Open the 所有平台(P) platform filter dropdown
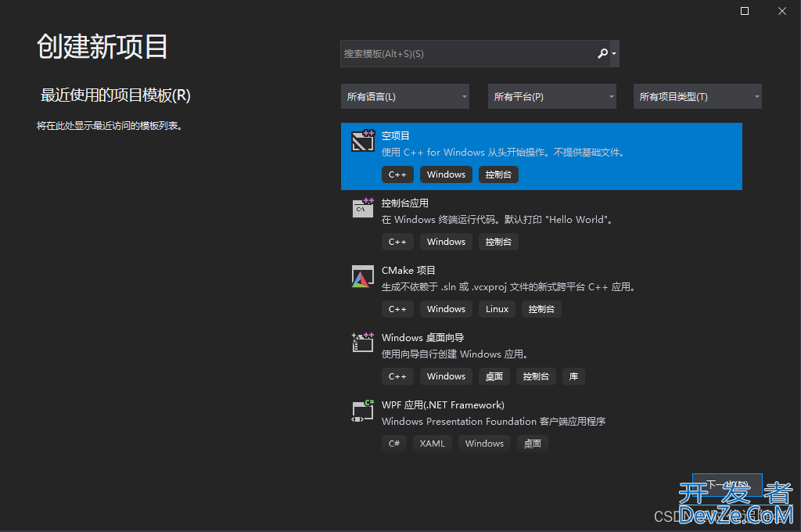The width and height of the screenshot is (801, 532). 552,96
